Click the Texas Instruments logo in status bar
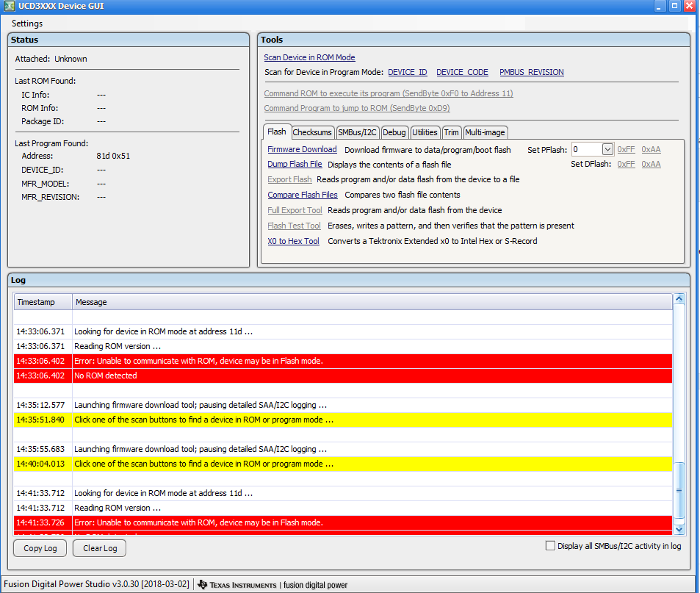 click(237, 585)
